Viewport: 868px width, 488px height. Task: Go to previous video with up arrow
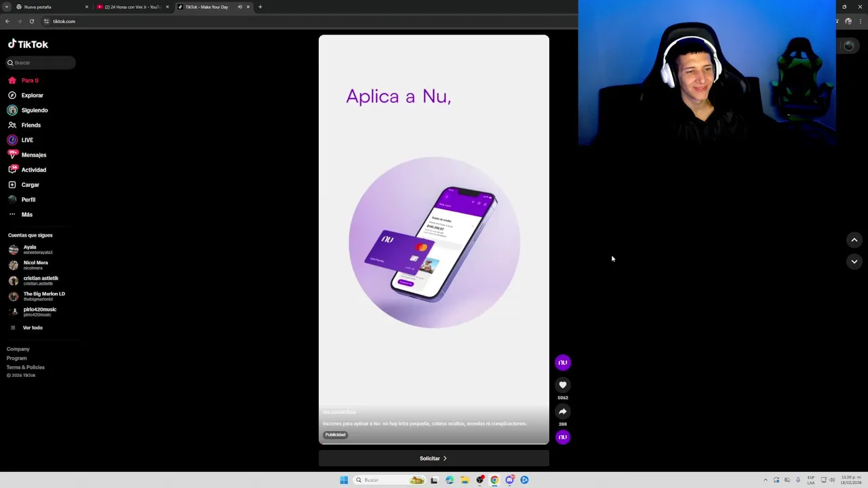click(854, 240)
